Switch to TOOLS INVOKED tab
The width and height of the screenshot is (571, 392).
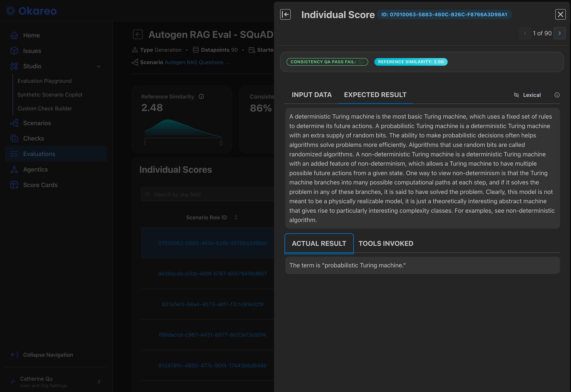coord(386,243)
